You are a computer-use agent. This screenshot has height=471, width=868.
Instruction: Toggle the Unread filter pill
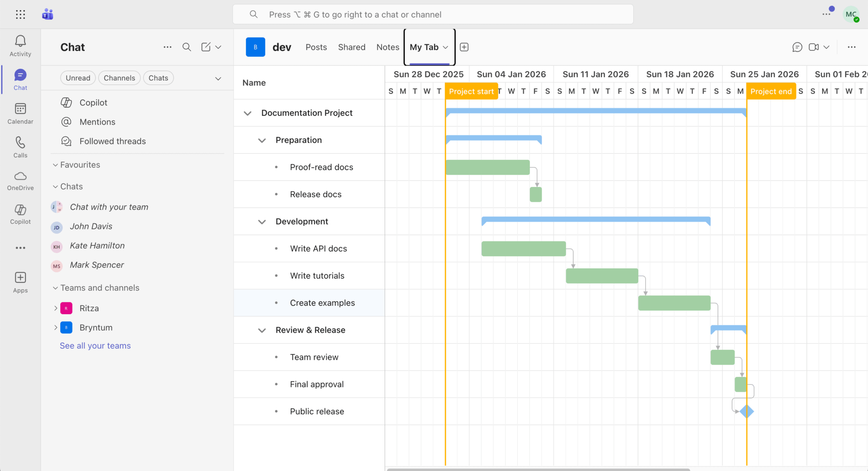pos(78,78)
